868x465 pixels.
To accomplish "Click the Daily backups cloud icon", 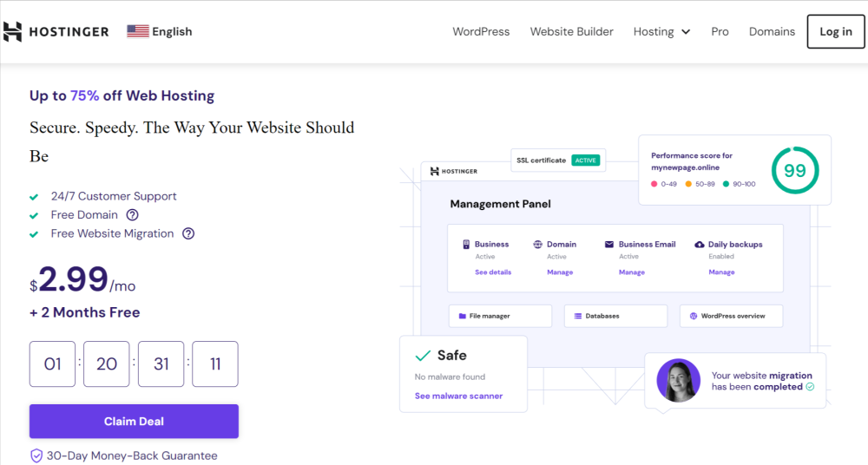I will pos(699,244).
